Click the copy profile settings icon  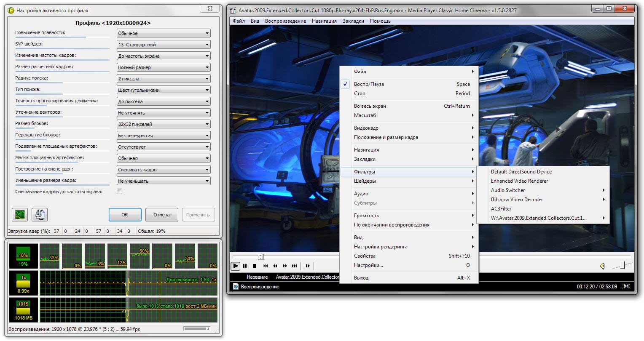click(40, 215)
